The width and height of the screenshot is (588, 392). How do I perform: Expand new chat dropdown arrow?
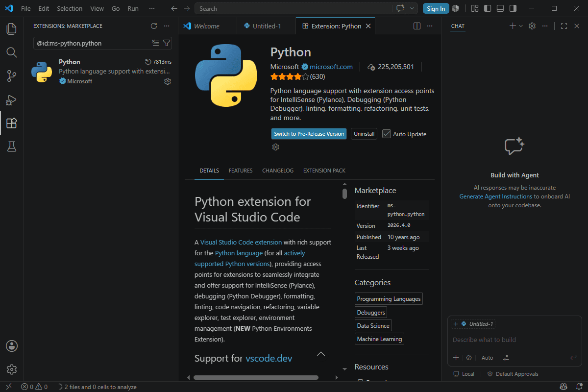pyautogui.click(x=521, y=26)
